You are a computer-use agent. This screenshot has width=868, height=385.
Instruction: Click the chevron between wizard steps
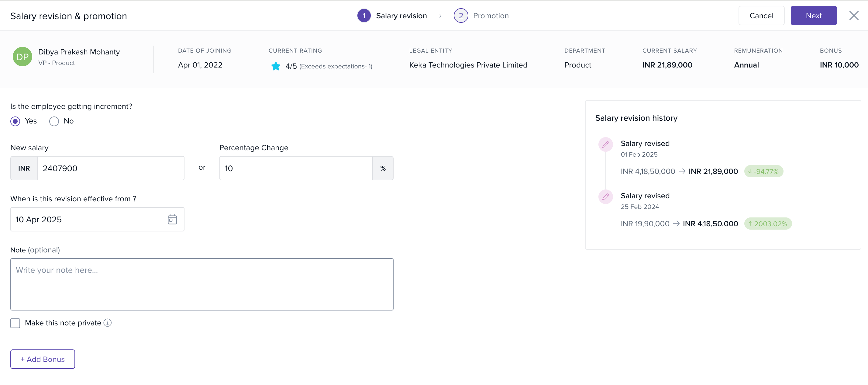440,16
